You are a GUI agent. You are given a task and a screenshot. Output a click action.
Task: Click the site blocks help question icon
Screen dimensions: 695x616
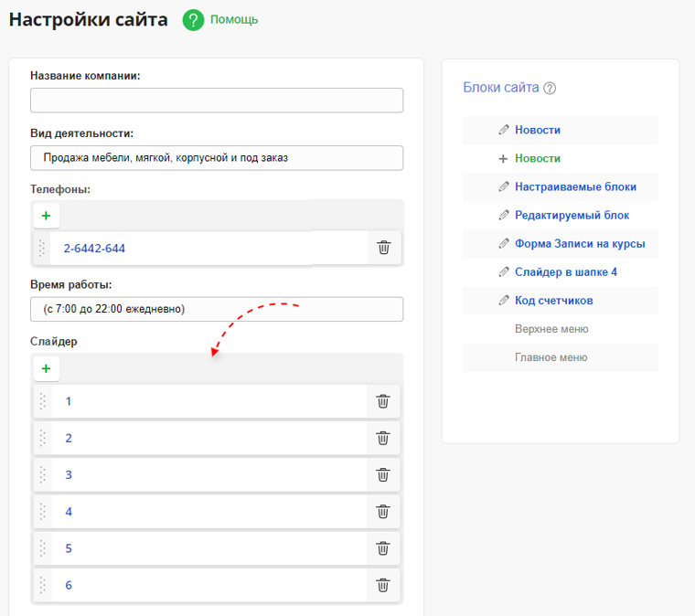pos(550,89)
